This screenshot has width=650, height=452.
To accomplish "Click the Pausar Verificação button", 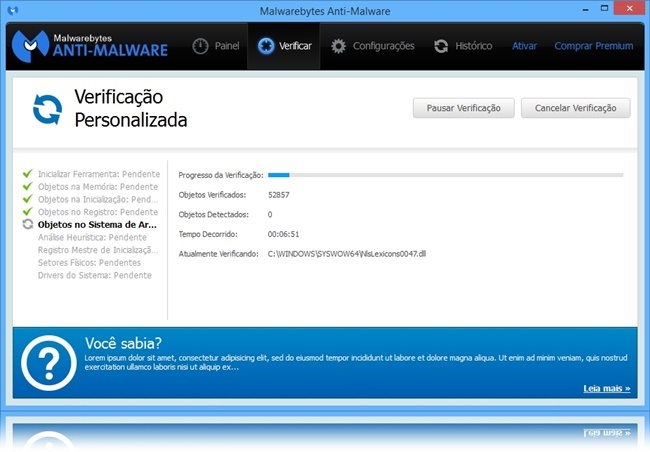I will click(463, 108).
